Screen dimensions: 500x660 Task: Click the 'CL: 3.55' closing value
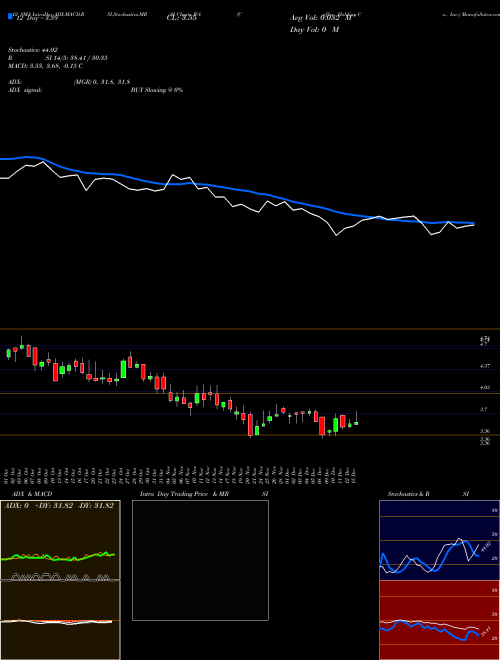tap(181, 19)
